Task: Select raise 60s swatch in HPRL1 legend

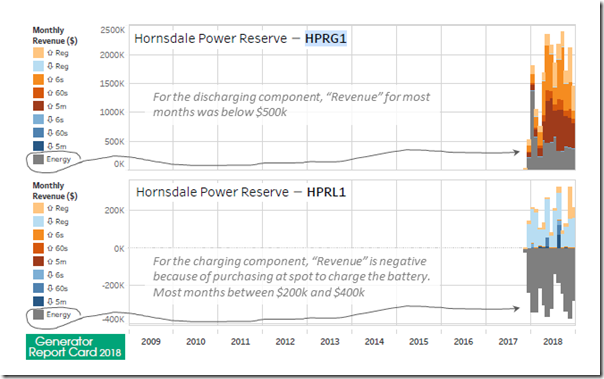Action: coord(39,248)
